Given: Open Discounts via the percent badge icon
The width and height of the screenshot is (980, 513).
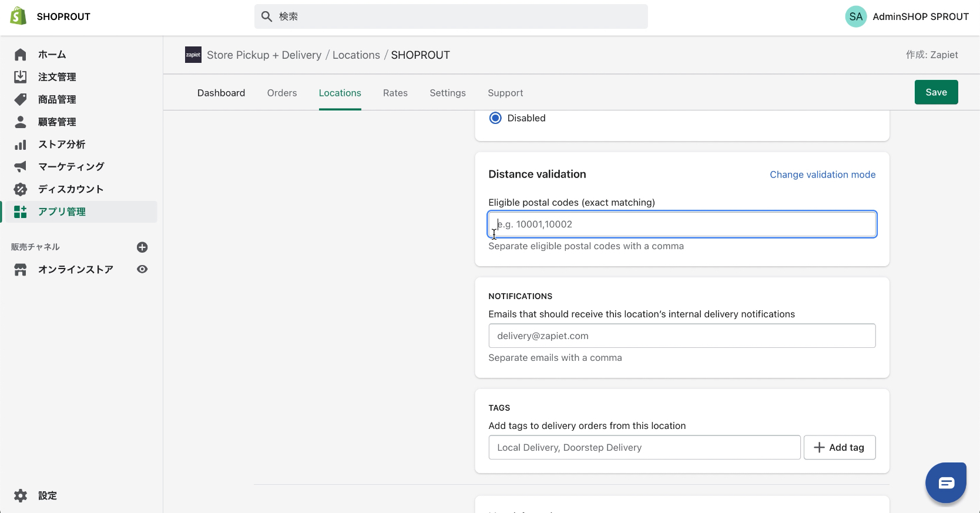Looking at the screenshot, I should click(21, 189).
